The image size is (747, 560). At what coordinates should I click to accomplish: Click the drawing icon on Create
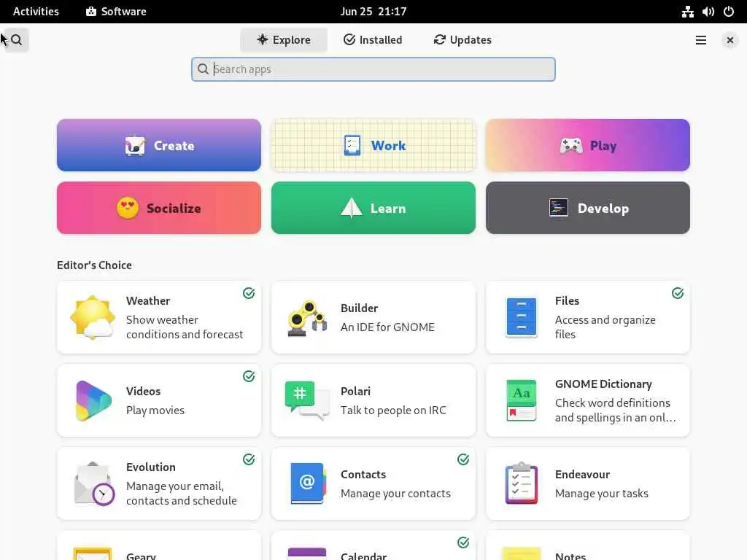pyautogui.click(x=135, y=145)
